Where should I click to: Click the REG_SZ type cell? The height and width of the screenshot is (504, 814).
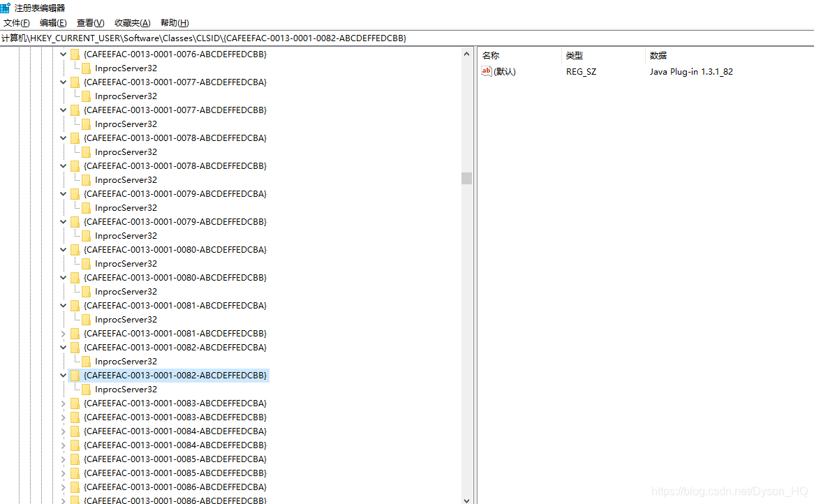[581, 72]
